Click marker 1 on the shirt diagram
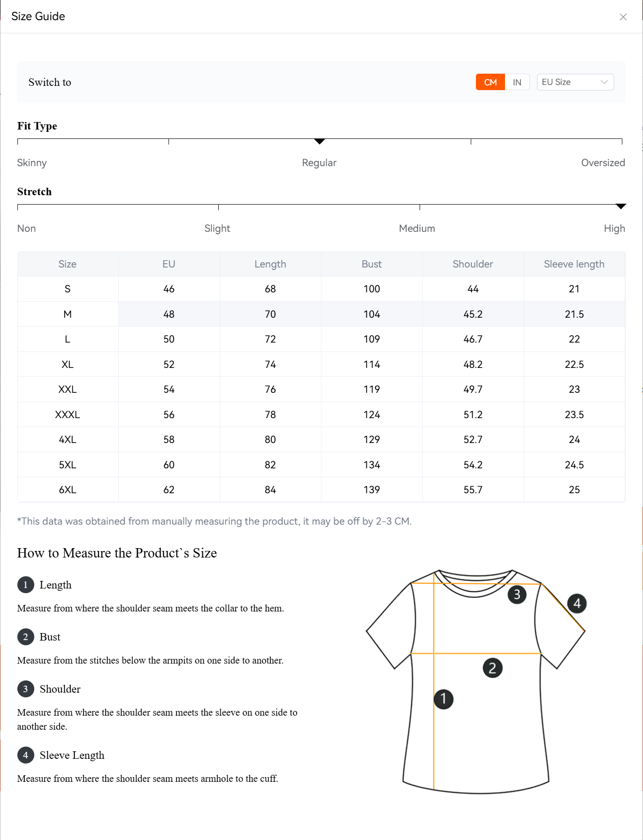 [x=444, y=699]
